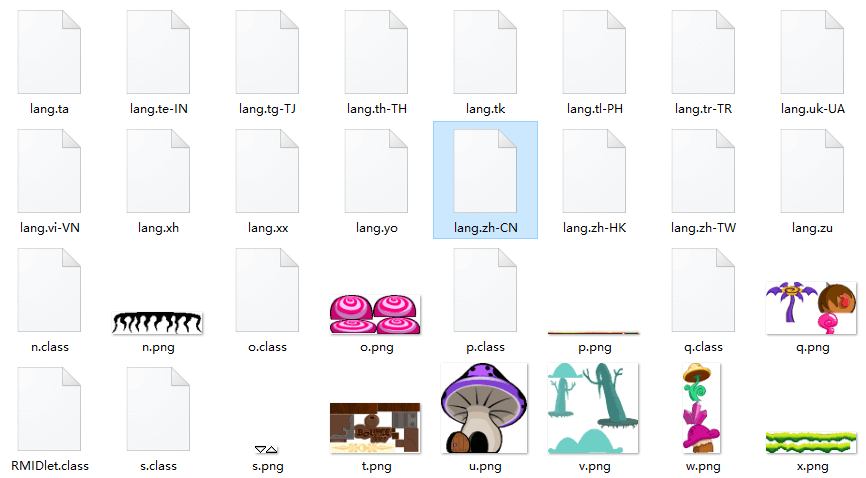Click the file name label 'v.png'
866x478 pixels.
click(594, 466)
